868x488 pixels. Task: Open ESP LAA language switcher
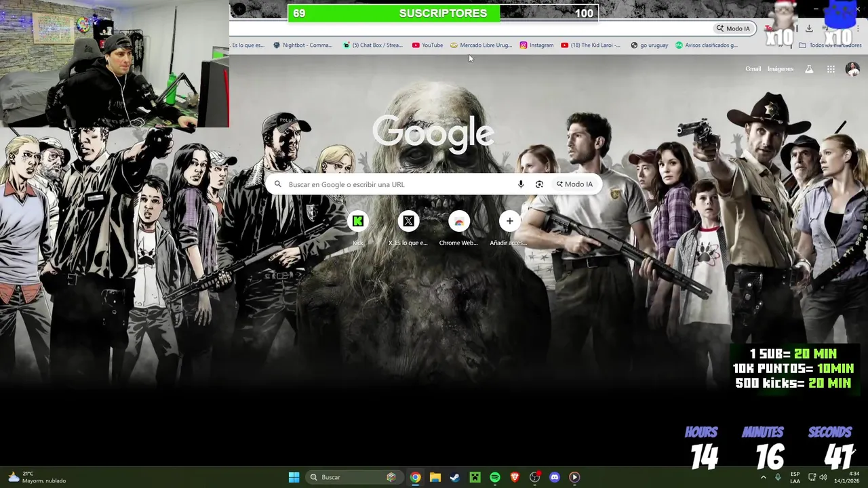(x=795, y=477)
